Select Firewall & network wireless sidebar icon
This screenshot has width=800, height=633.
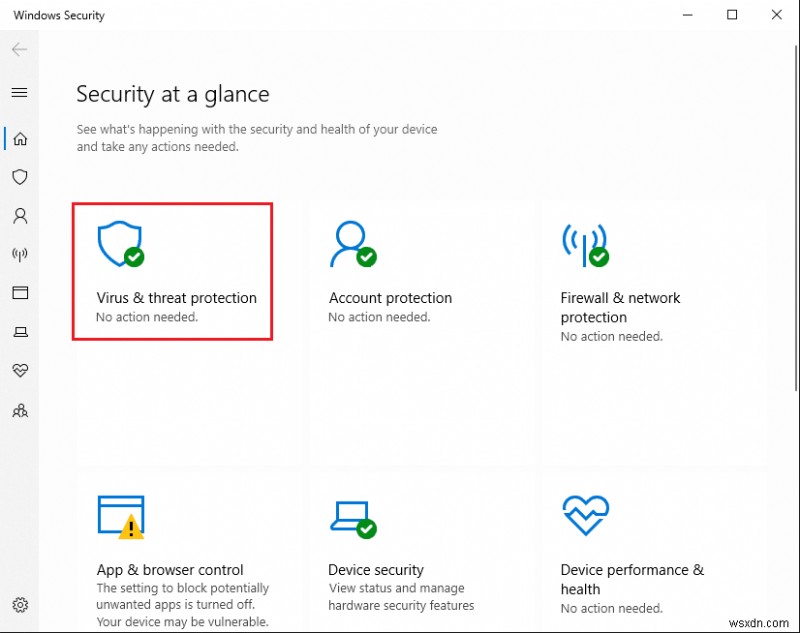[19, 254]
